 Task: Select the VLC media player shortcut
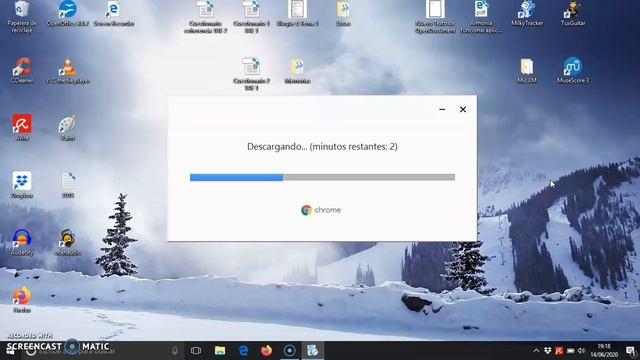[68, 71]
